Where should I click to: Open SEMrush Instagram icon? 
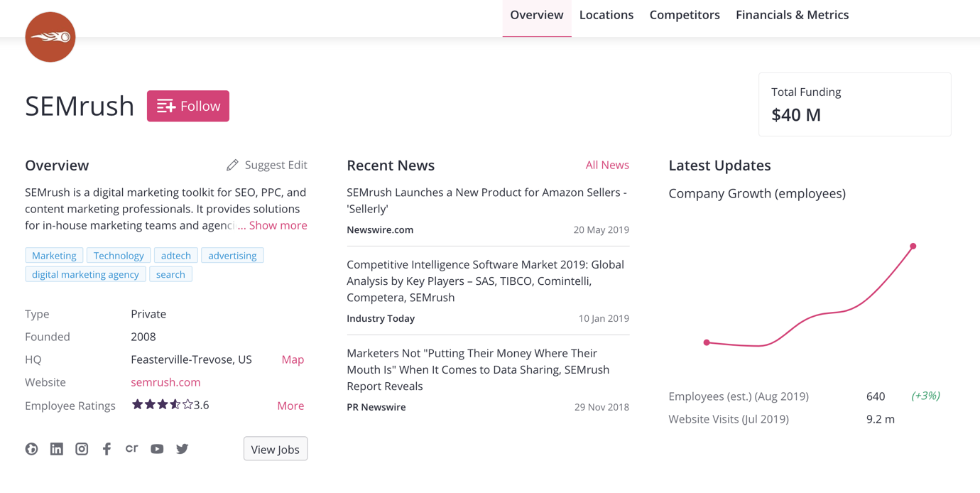click(82, 449)
